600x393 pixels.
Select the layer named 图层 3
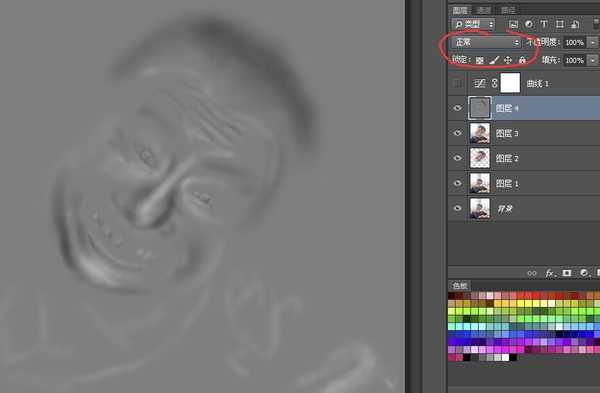(524, 133)
